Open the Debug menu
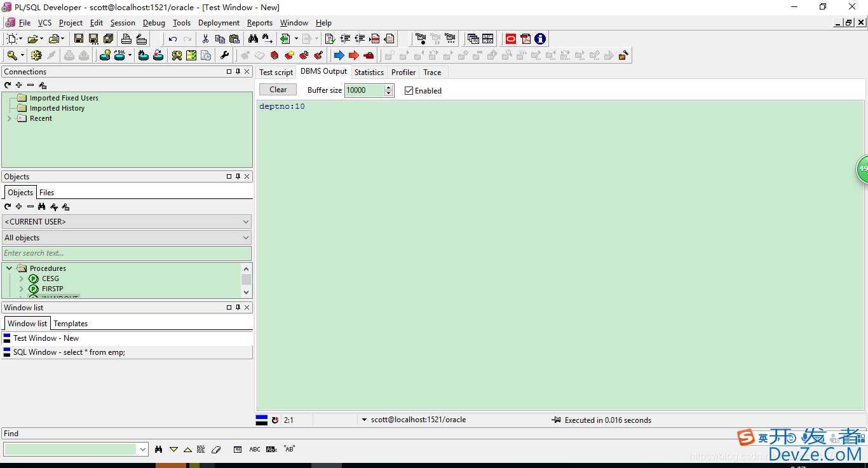The height and width of the screenshot is (468, 868). [x=154, y=23]
